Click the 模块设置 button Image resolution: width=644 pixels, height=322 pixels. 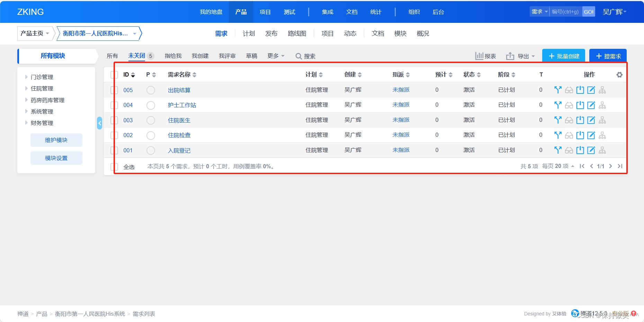pyautogui.click(x=56, y=158)
